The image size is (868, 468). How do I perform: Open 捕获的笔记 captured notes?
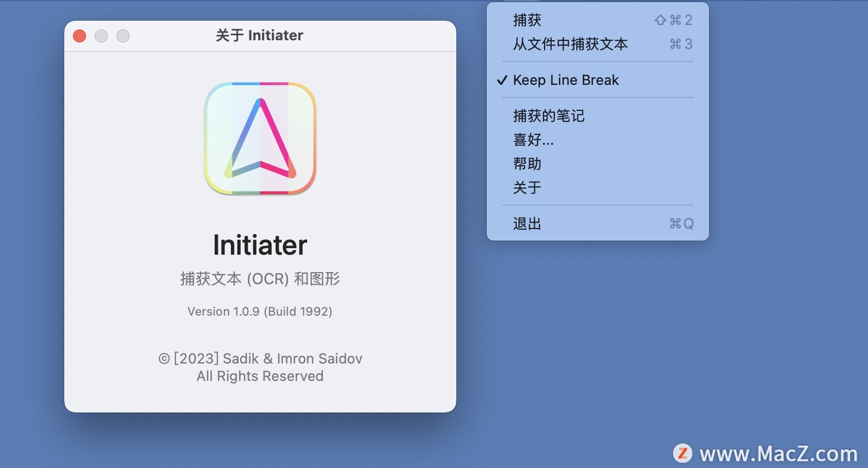pos(597,116)
